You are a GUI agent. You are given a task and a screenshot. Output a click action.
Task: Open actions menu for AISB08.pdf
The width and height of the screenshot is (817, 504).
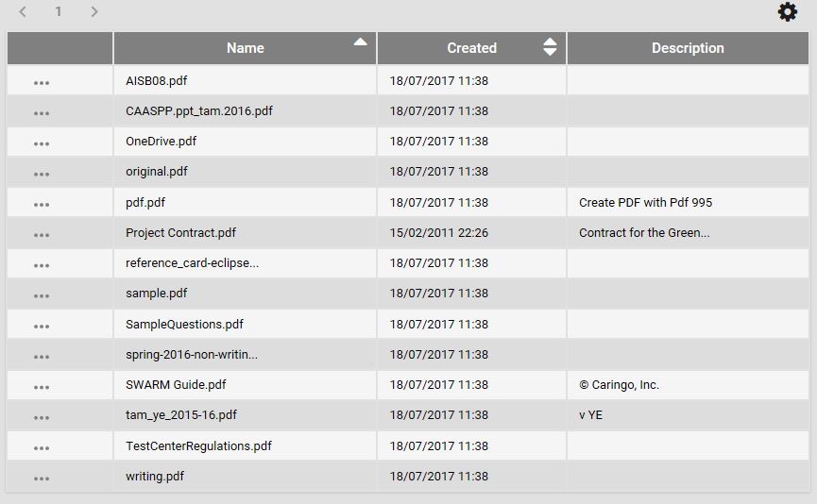point(42,83)
